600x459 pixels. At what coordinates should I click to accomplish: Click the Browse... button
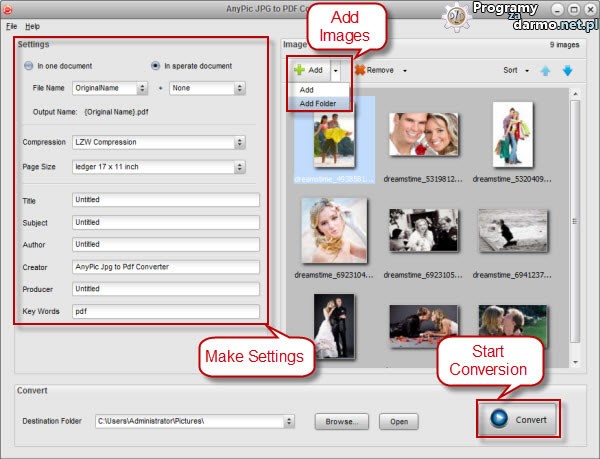coord(342,421)
